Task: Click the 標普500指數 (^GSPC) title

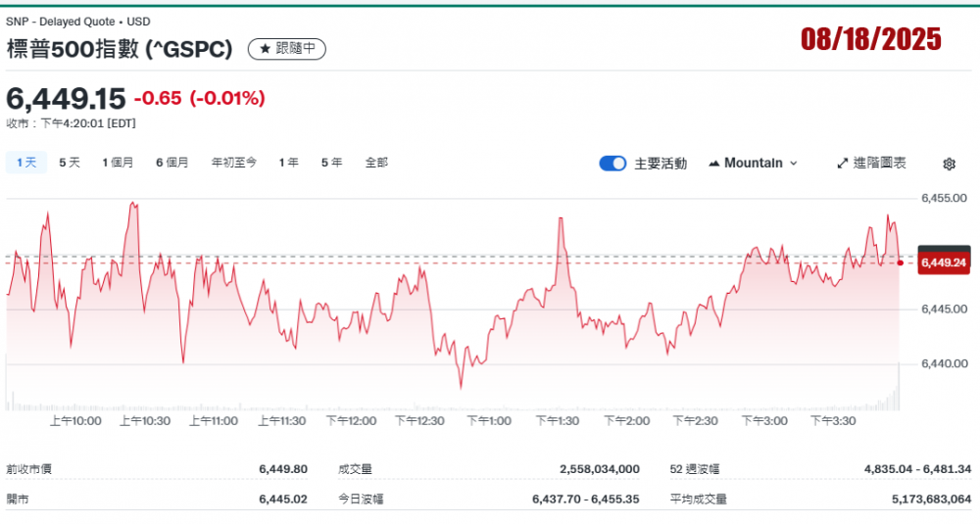Action: pyautogui.click(x=120, y=48)
